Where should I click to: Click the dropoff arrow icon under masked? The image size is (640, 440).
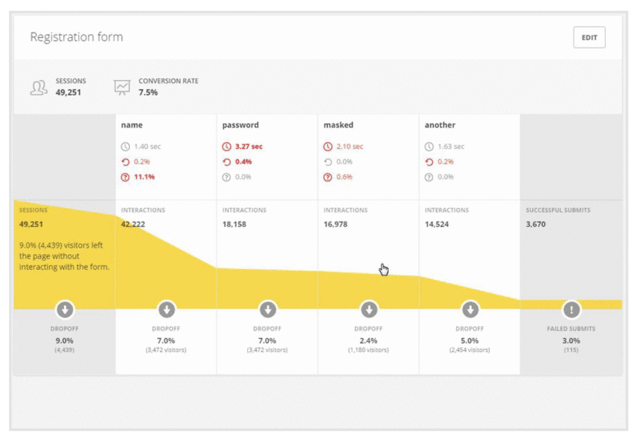[369, 310]
